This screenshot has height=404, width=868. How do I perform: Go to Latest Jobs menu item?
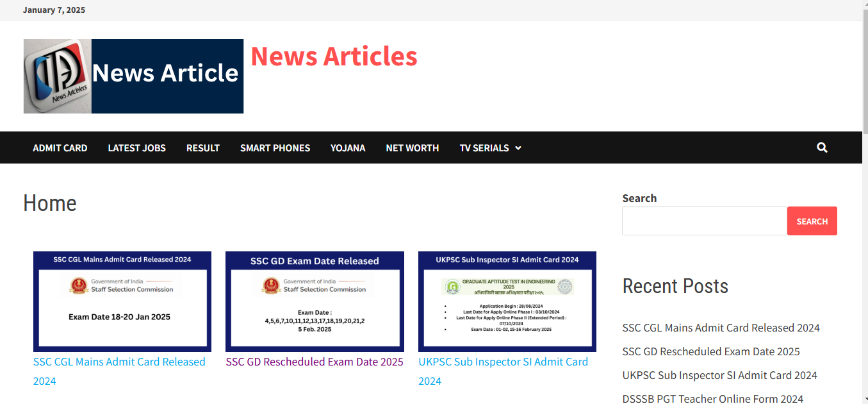point(136,147)
